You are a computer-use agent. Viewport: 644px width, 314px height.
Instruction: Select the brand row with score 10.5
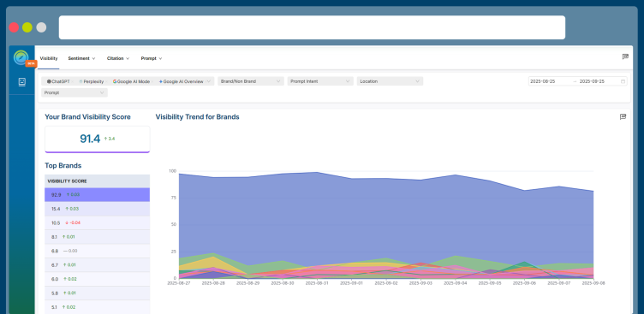click(98, 222)
